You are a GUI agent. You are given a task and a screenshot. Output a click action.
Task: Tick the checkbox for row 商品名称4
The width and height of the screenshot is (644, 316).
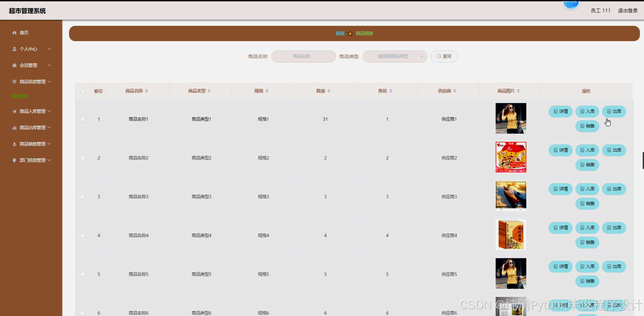pos(82,236)
